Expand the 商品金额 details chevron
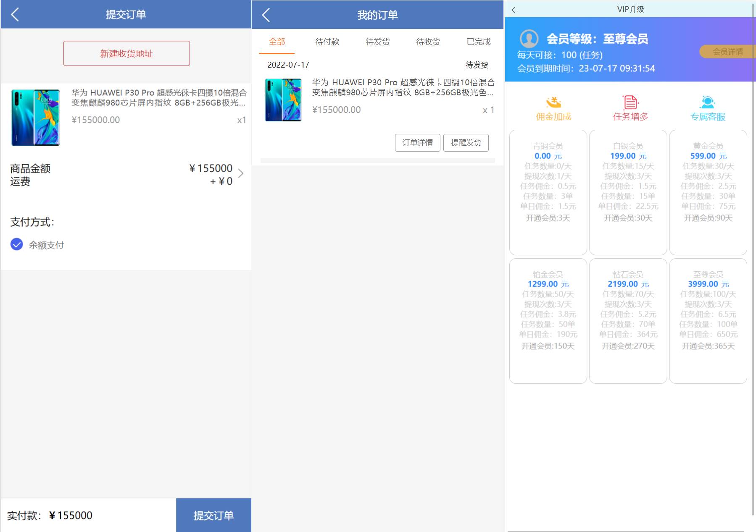The width and height of the screenshot is (756, 532). tap(241, 174)
